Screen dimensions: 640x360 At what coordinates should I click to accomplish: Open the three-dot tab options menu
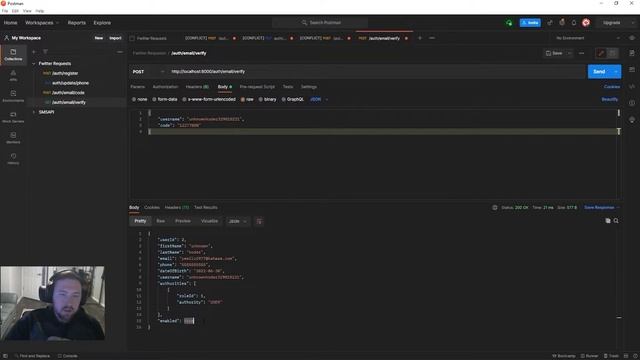pos(432,38)
